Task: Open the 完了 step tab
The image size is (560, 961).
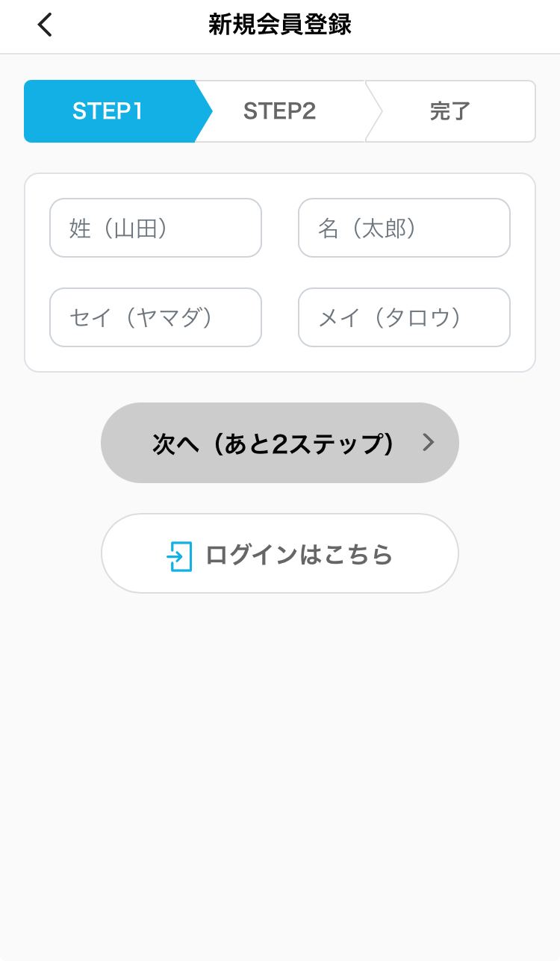Action: click(450, 111)
